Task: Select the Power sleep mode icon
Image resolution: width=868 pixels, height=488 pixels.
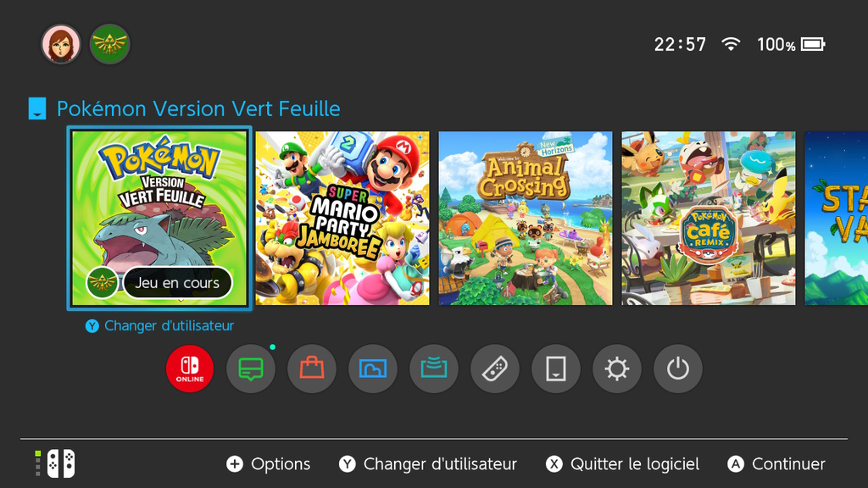Action: coord(677,369)
